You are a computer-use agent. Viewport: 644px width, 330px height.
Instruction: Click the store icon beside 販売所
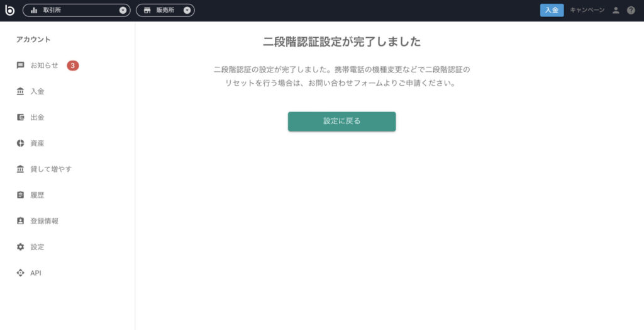(147, 10)
